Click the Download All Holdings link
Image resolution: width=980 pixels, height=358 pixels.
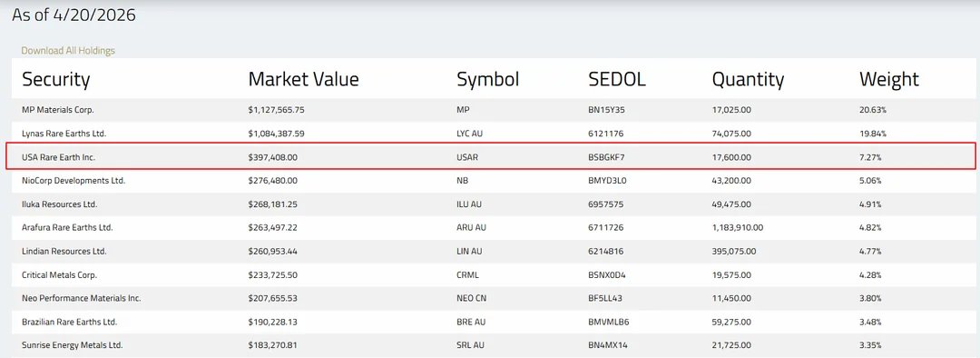coord(68,51)
